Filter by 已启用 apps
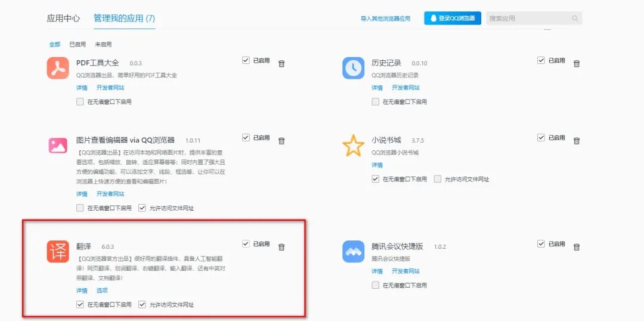 [x=78, y=44]
